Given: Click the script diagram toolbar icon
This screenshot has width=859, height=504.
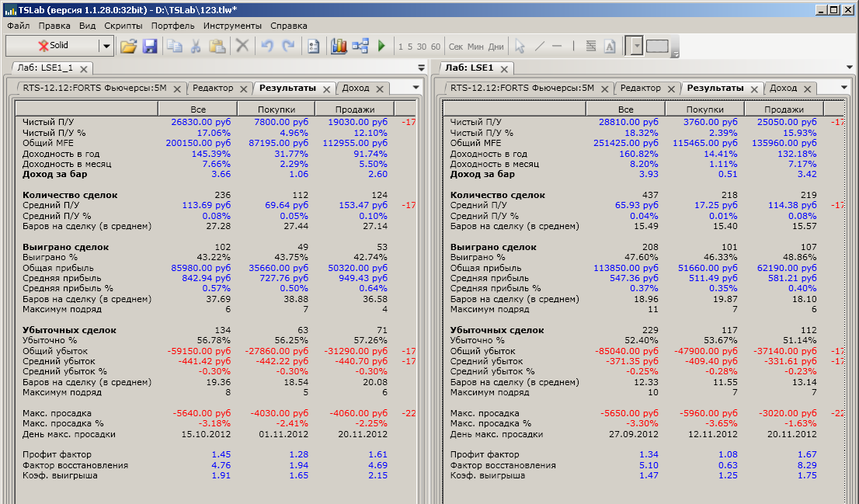Looking at the screenshot, I should pos(360,47).
